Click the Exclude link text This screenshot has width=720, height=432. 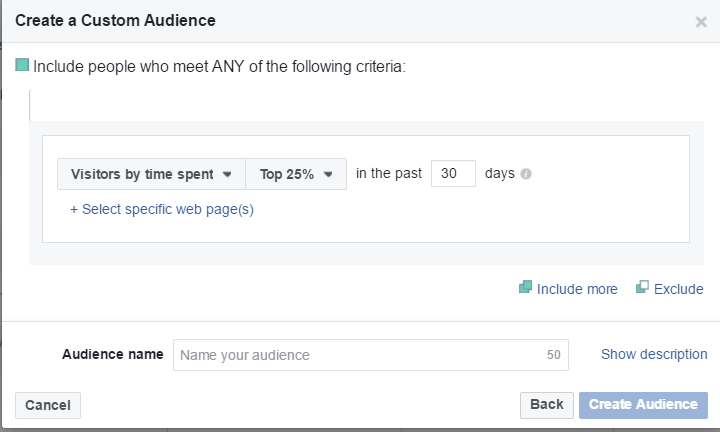679,289
